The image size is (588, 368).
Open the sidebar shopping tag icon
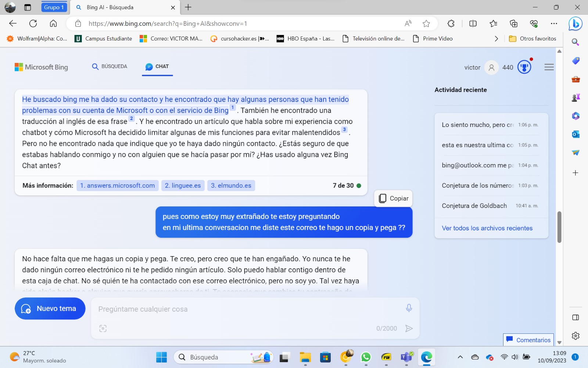[x=576, y=61]
